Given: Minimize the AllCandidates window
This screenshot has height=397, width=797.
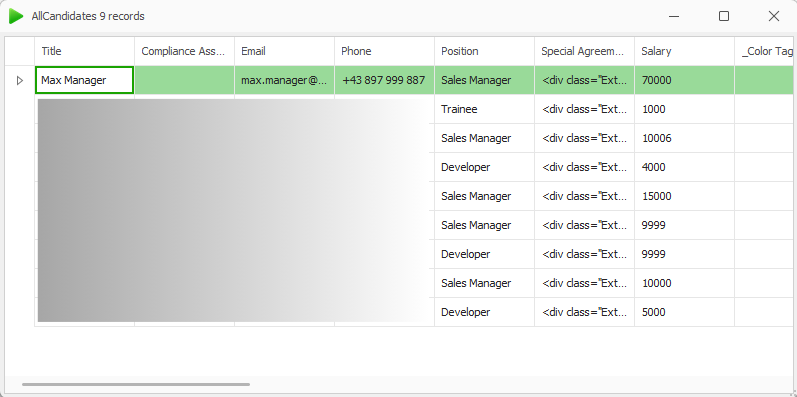Looking at the screenshot, I should point(674,16).
